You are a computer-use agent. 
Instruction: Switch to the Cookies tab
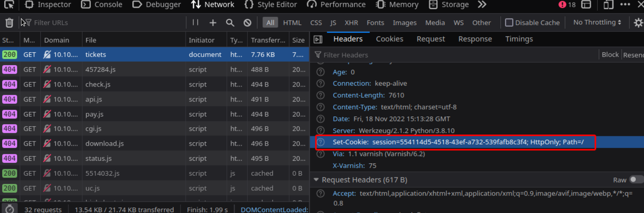[x=389, y=39]
